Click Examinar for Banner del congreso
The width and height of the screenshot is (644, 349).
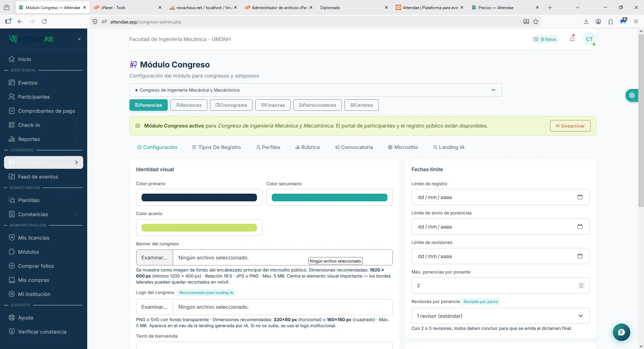154,258
